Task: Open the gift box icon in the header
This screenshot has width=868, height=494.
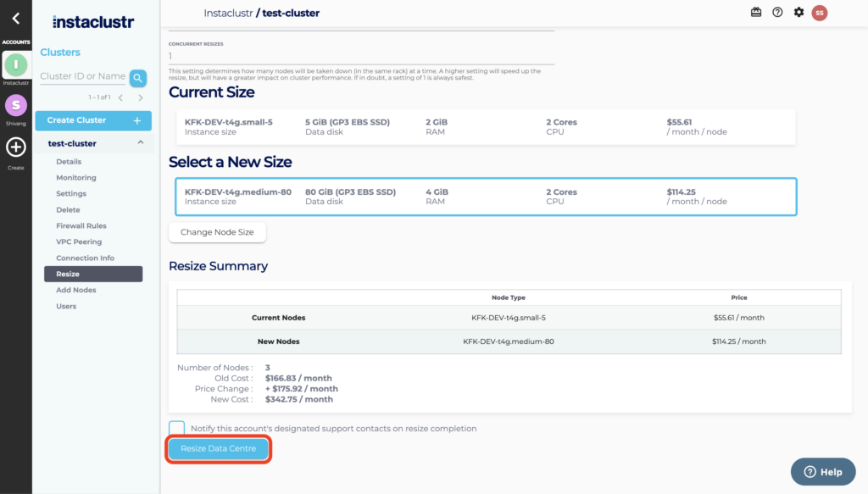Action: (x=756, y=13)
